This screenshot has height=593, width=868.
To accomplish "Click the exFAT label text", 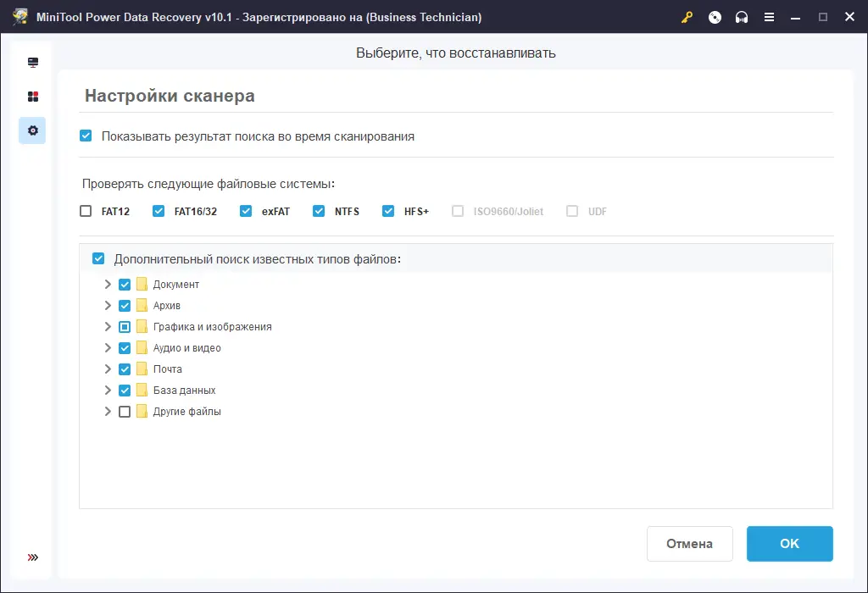I will [275, 211].
